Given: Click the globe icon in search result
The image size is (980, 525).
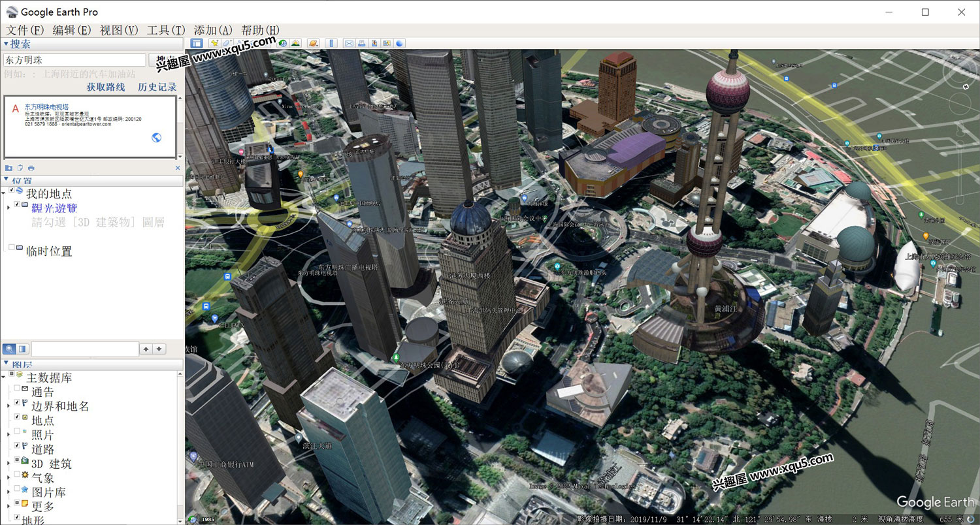Looking at the screenshot, I should tap(157, 137).
